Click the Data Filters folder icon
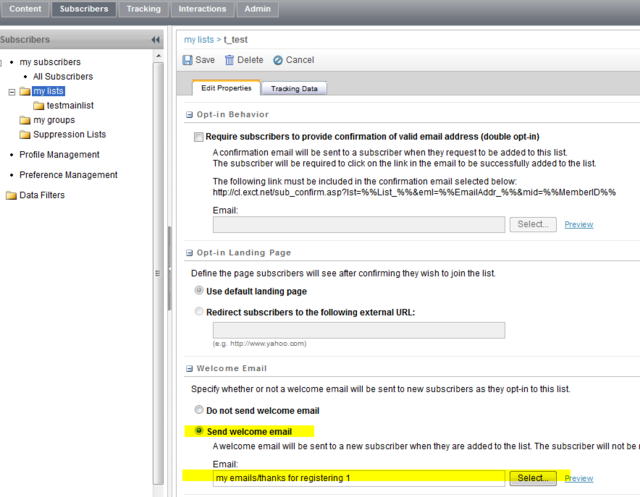 click(x=11, y=195)
